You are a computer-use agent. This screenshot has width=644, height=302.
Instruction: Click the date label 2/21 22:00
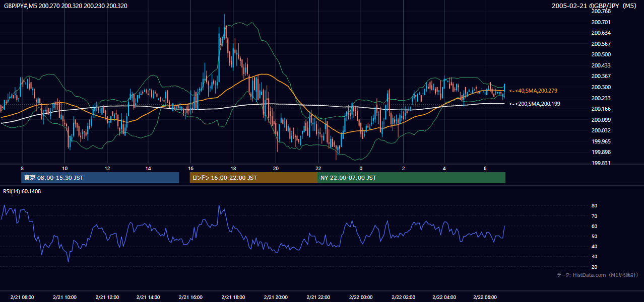click(318, 297)
